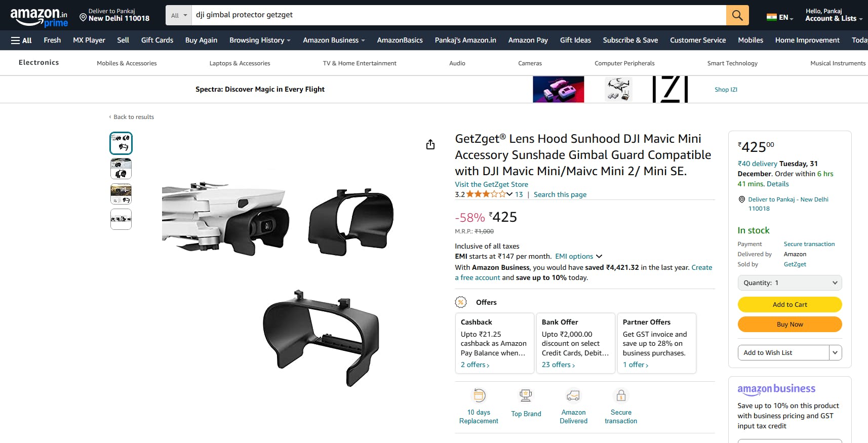Open the Browsing History menu

pyautogui.click(x=260, y=41)
